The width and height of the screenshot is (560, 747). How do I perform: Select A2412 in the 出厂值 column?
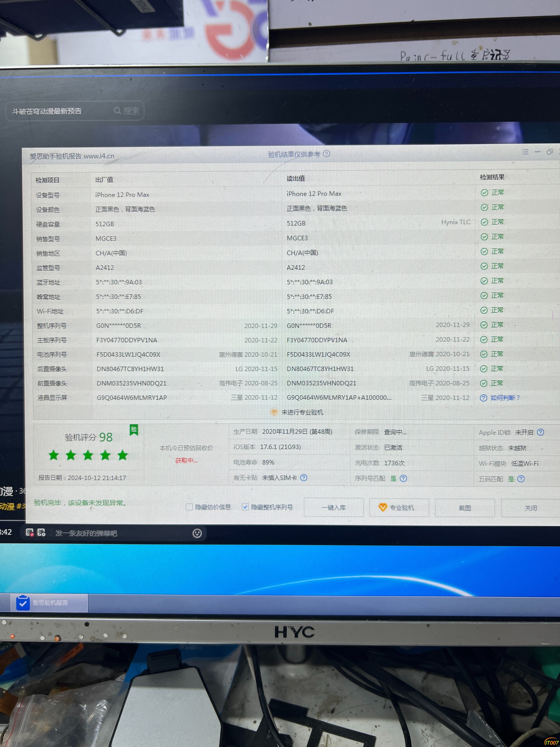pos(105,268)
